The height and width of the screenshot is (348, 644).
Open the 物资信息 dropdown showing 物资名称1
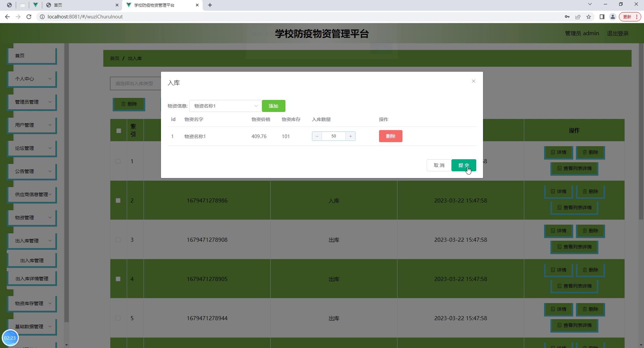point(225,106)
